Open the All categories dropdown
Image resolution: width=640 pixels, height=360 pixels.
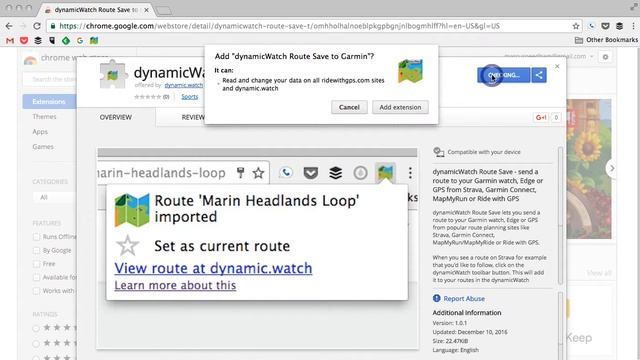point(54,198)
